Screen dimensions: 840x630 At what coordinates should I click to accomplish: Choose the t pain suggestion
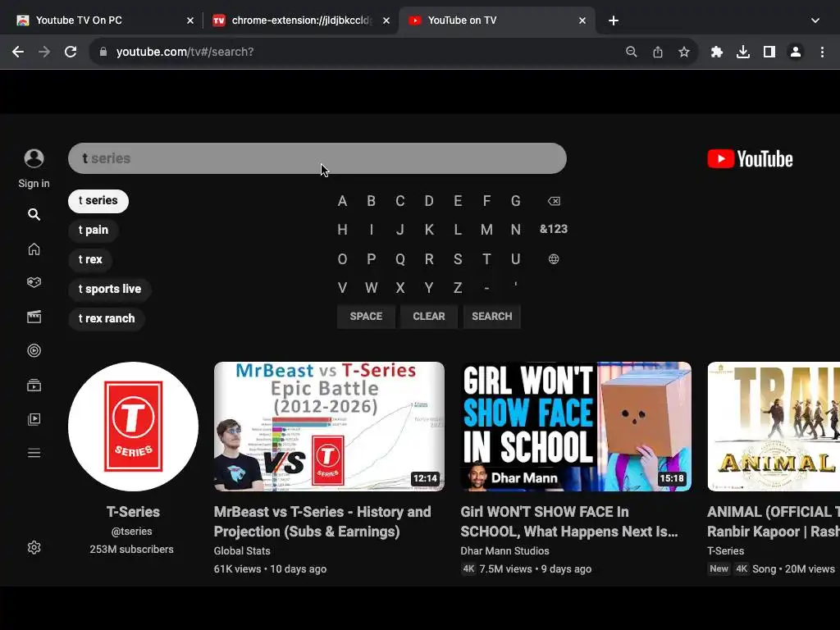point(94,231)
